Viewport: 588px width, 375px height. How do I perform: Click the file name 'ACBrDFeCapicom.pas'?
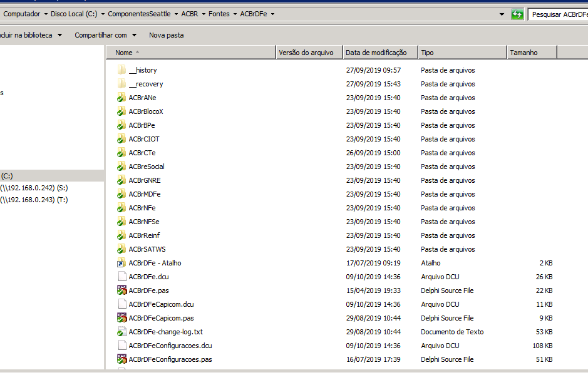162,318
